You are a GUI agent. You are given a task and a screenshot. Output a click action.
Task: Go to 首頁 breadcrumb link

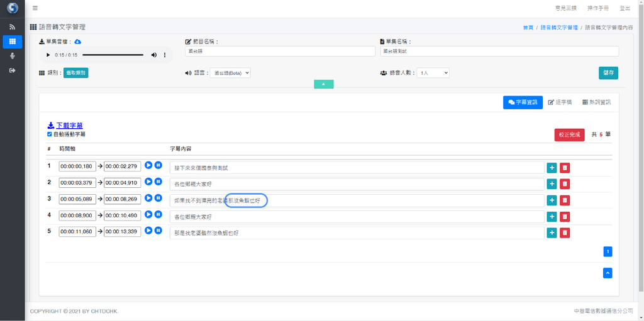point(528,28)
